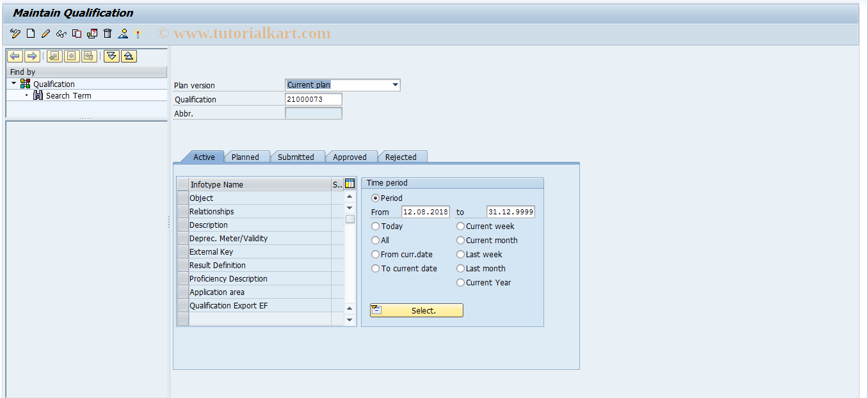Click the bottommost down arrow of the infotype scrollbar
This screenshot has width=868, height=398.
pos(350,319)
